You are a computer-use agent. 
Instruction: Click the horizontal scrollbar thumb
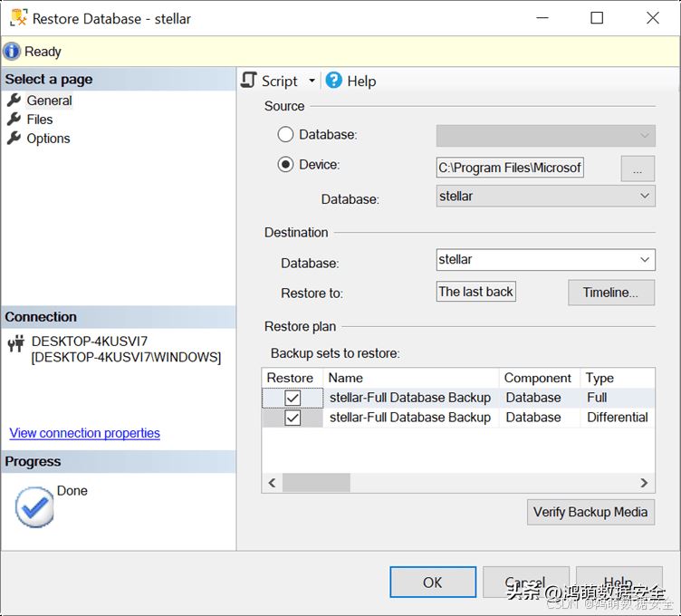pos(316,483)
